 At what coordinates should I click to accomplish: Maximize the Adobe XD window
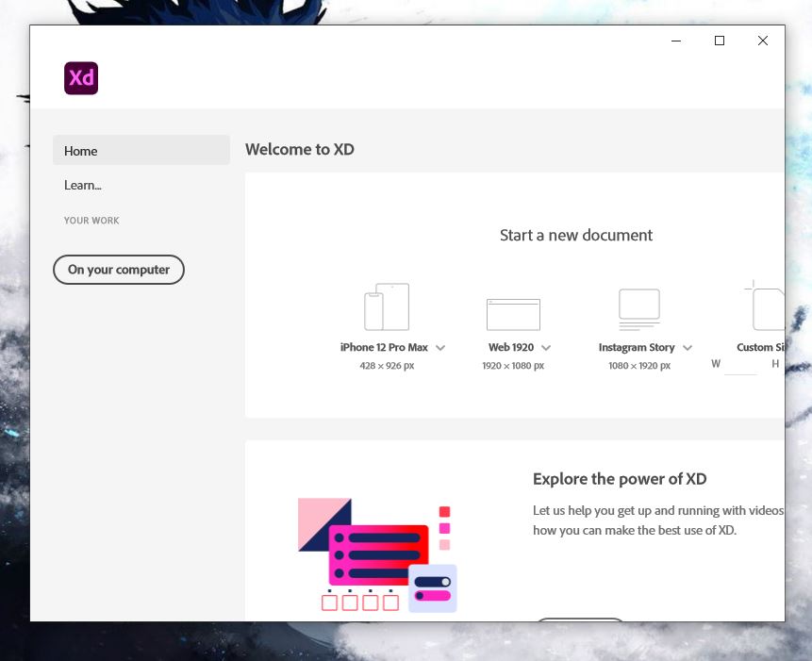pos(720,41)
